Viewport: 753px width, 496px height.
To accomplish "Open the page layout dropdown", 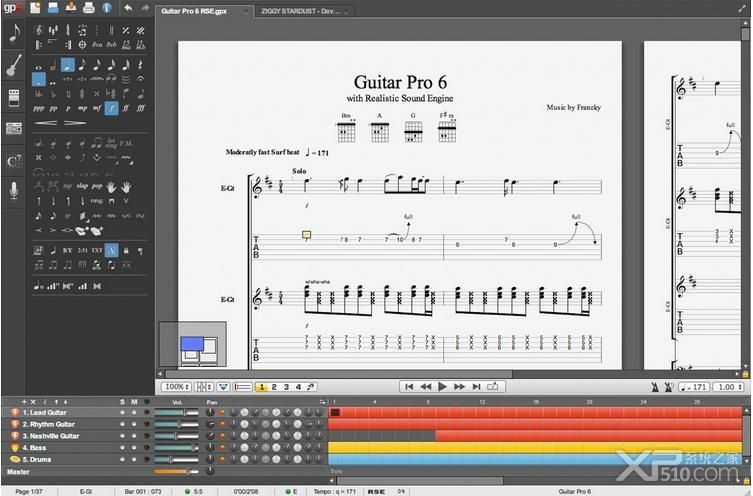I will [x=204, y=387].
